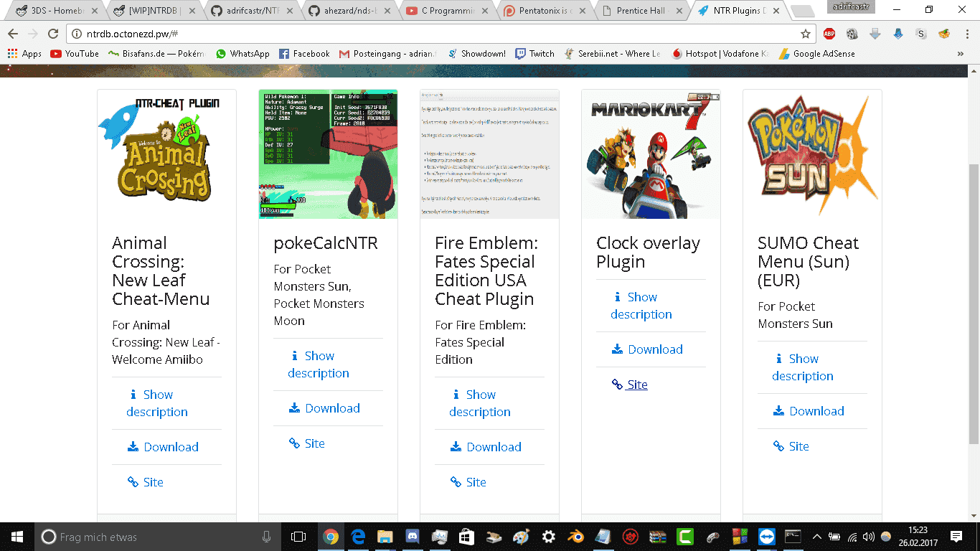Click the Animal Crossing plugin thumbnail

[166, 154]
